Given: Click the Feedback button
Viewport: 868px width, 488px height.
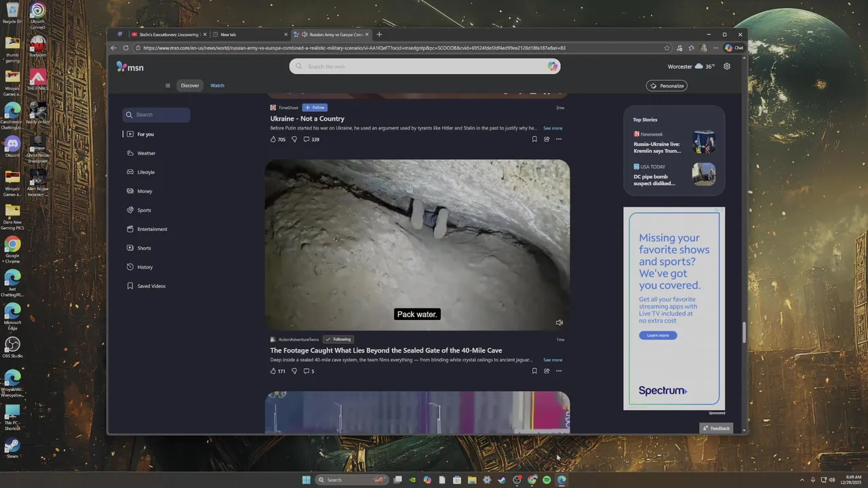Looking at the screenshot, I should [x=716, y=428].
